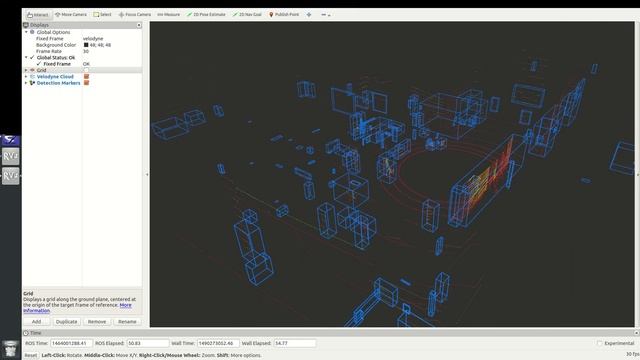Choose the Select tool in toolbar

(102, 15)
